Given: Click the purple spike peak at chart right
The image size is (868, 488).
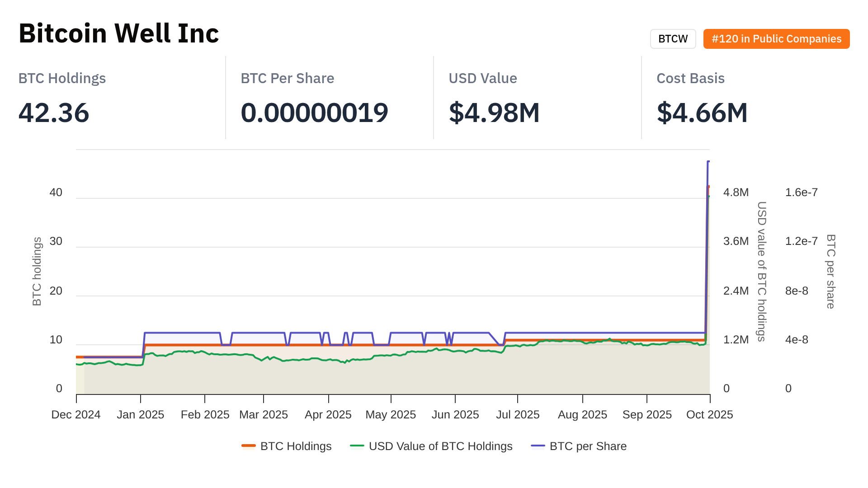Looking at the screenshot, I should pos(708,161).
